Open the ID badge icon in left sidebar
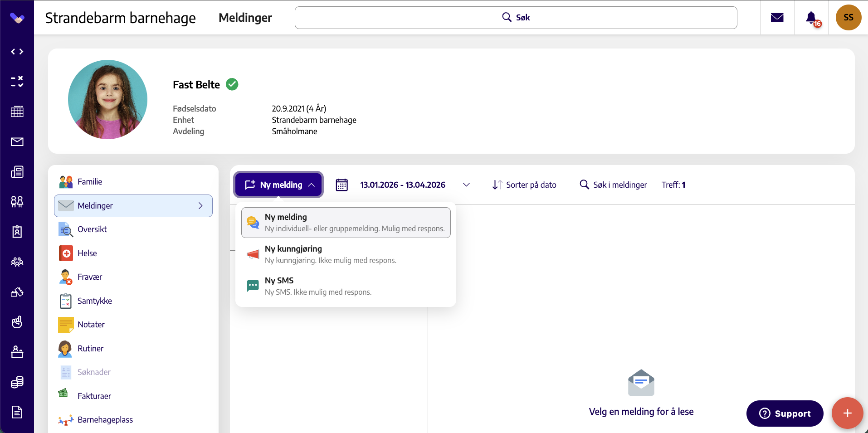This screenshot has width=868, height=433. [17, 232]
